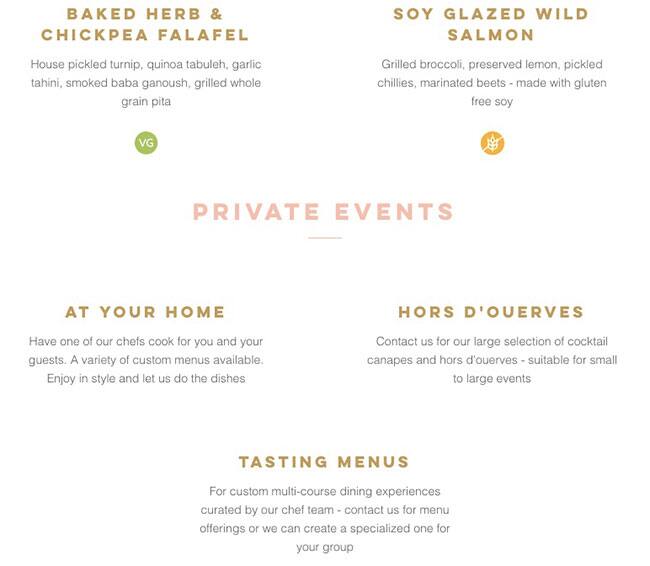This screenshot has width=650, height=566.
Task: Click the divider line under Private Events
Action: pos(324,238)
